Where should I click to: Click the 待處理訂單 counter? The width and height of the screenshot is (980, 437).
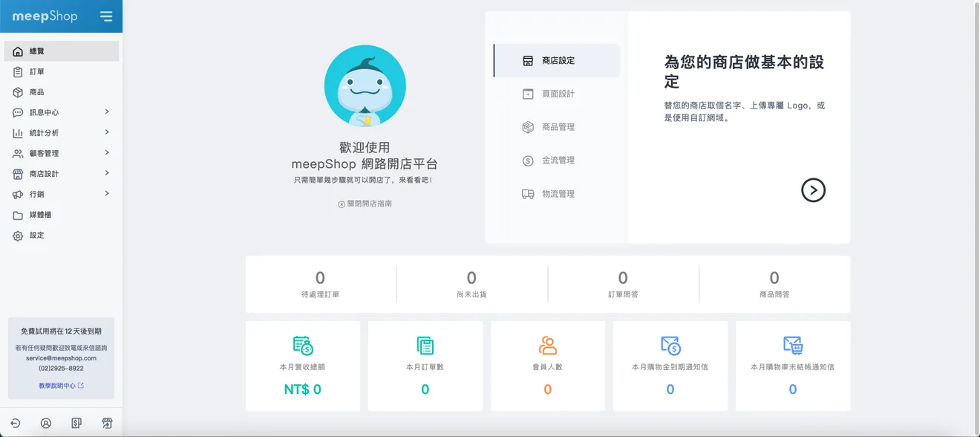[321, 284]
